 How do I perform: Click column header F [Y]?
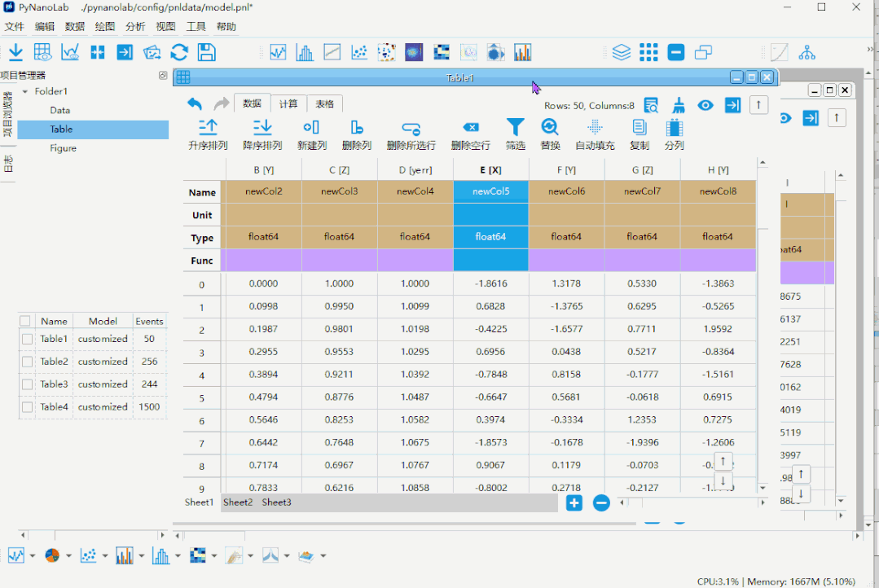click(566, 170)
